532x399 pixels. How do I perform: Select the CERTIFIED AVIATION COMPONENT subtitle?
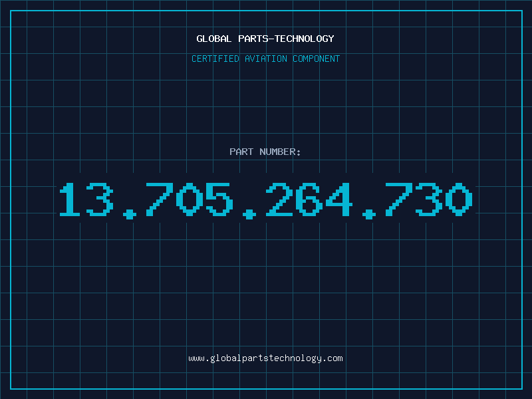coord(265,59)
